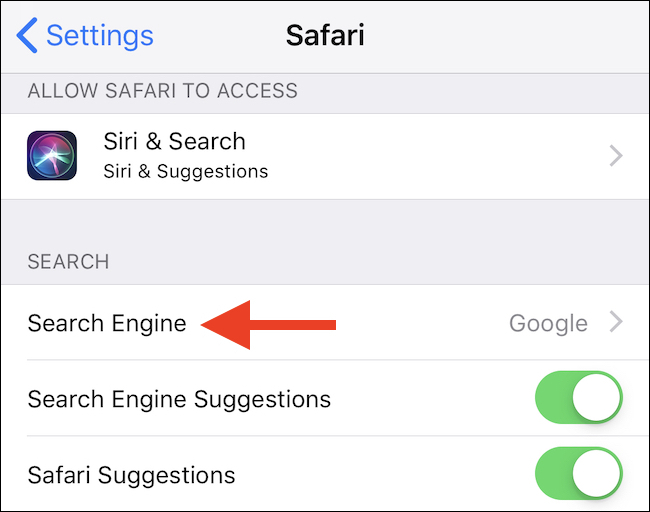This screenshot has height=512, width=650.
Task: Click the red arrow pointing at Search Engine
Action: (268, 325)
